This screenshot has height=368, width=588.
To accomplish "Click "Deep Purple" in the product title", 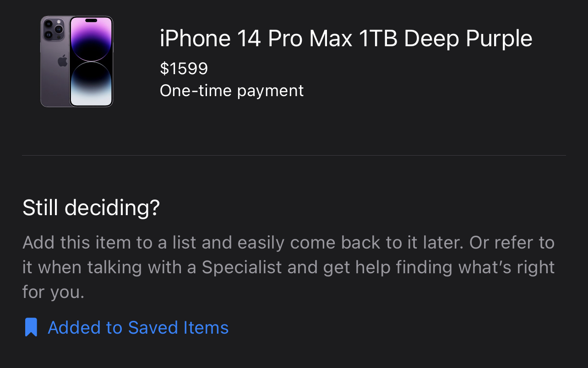I will click(x=468, y=38).
